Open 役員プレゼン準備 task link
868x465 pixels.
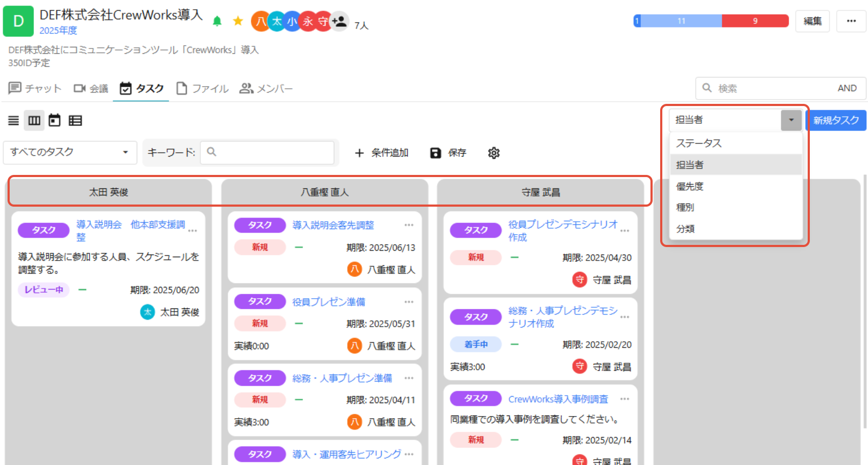[328, 302]
